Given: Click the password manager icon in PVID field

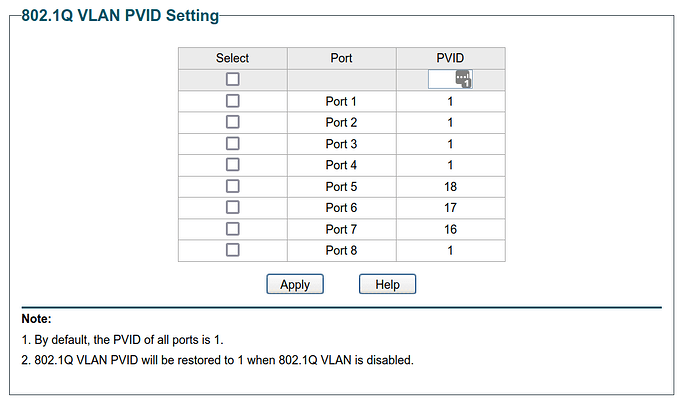Looking at the screenshot, I should (x=463, y=79).
